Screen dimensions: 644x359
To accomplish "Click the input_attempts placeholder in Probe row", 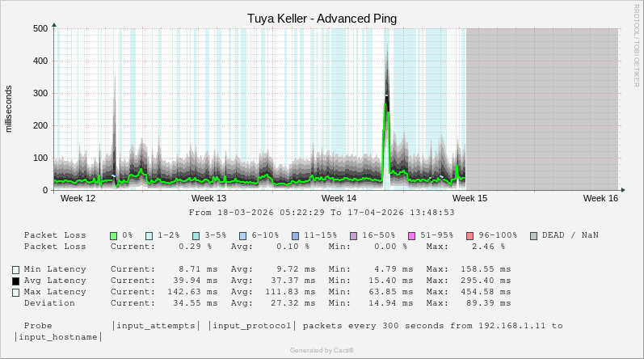I will [x=156, y=326].
